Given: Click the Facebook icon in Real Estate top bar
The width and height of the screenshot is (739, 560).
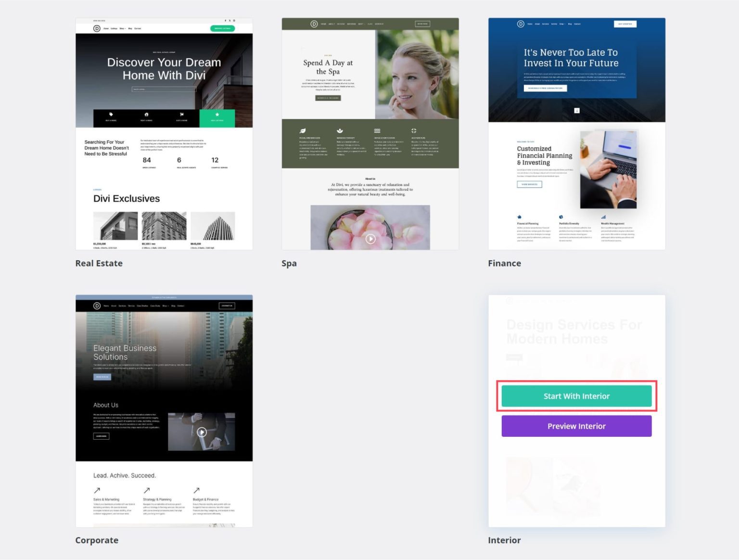Looking at the screenshot, I should pos(225,20).
